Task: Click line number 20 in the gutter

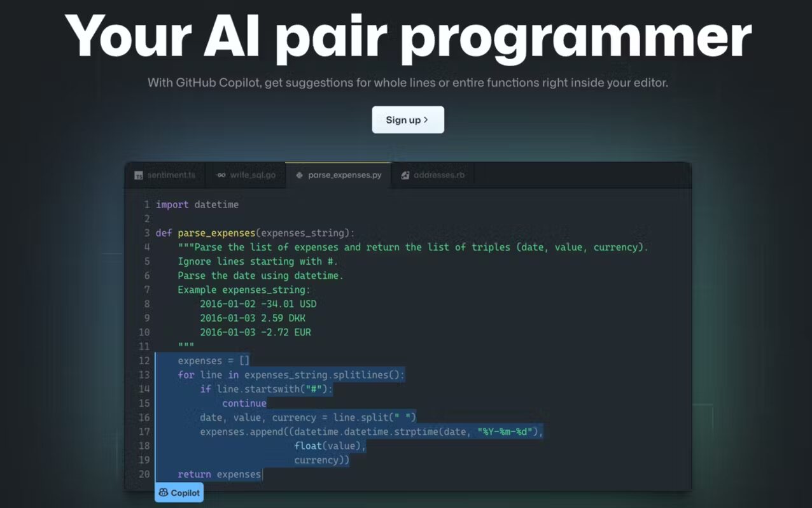Action: (144, 474)
